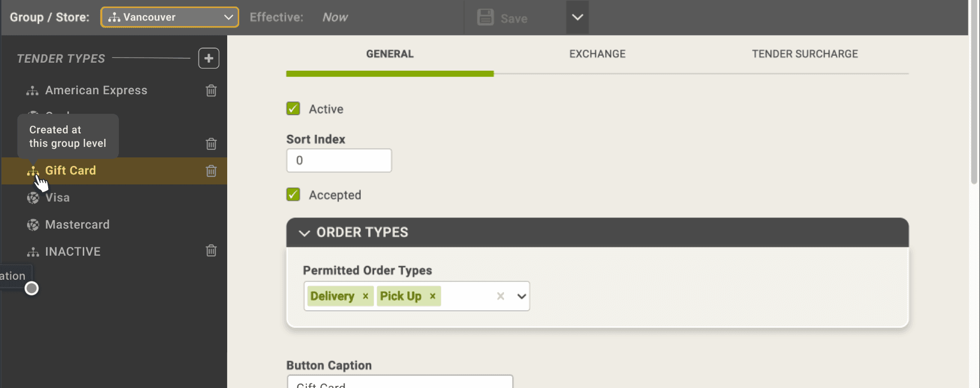Screen dimensions: 980x388
Task: Select the Visa tender type
Action: coord(58,198)
